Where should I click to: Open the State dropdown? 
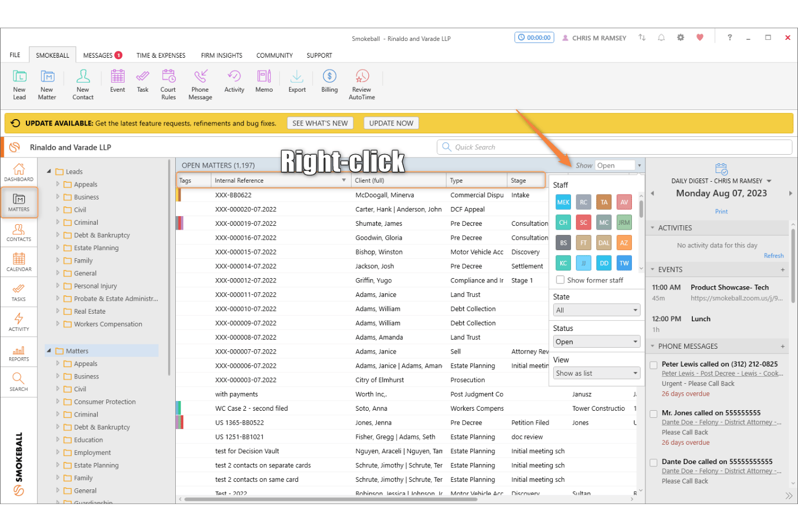click(x=597, y=310)
